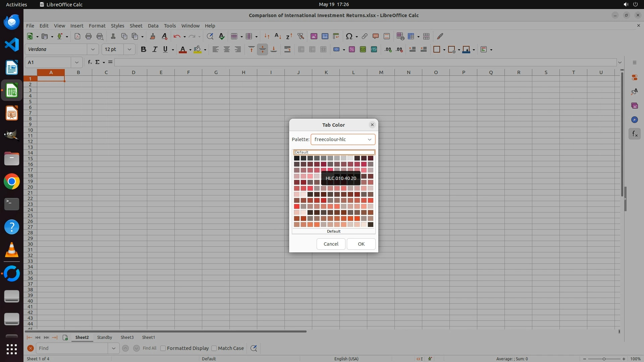Image resolution: width=644 pixels, height=362 pixels.
Task: Click the Format as Percent icon
Action: [x=352, y=50]
